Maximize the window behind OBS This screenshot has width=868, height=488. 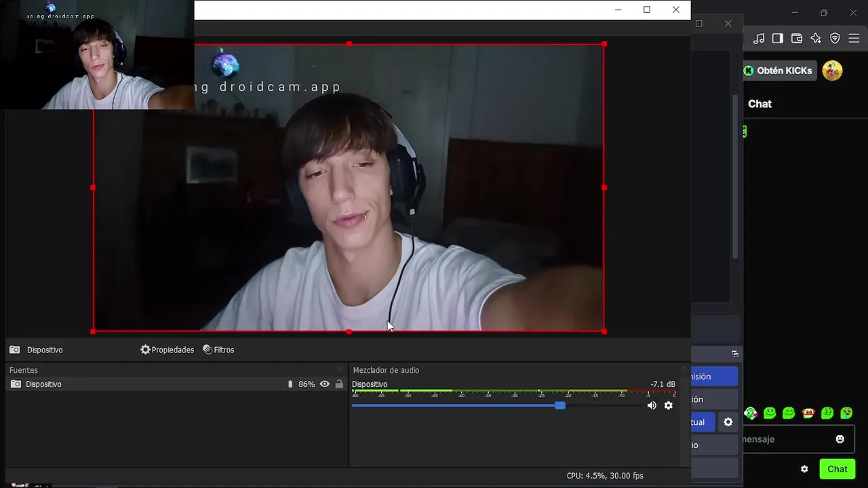point(699,23)
